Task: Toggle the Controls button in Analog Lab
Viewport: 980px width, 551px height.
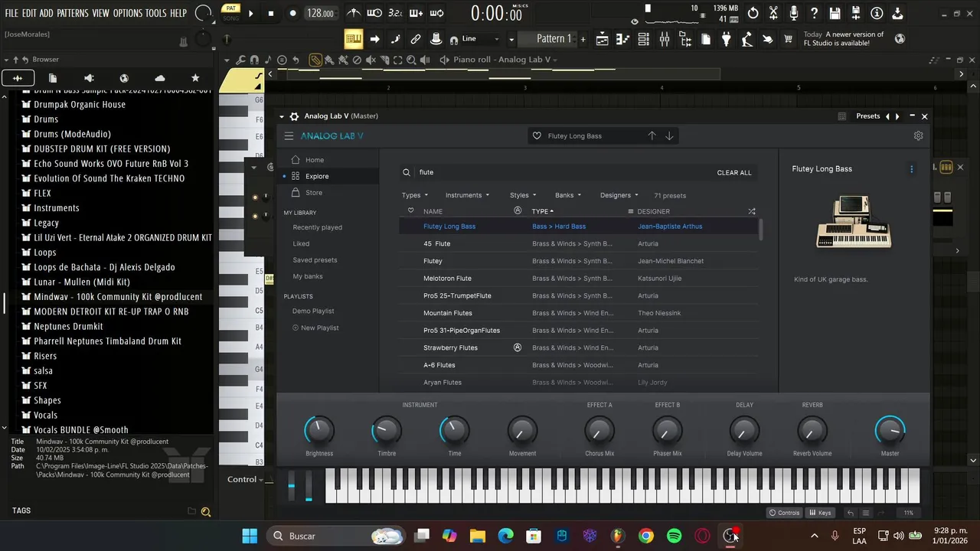Action: [x=785, y=513]
